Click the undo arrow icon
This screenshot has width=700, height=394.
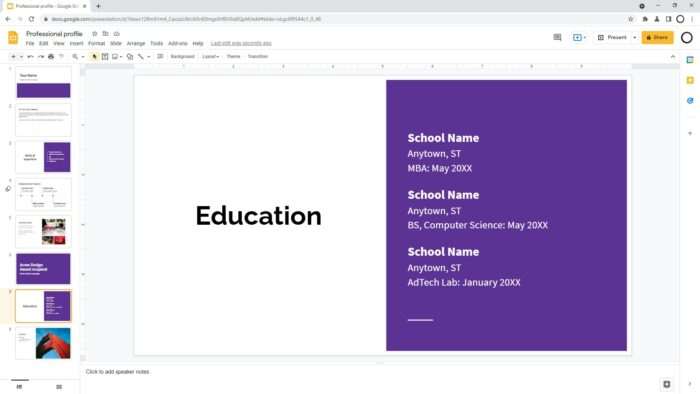click(30, 57)
